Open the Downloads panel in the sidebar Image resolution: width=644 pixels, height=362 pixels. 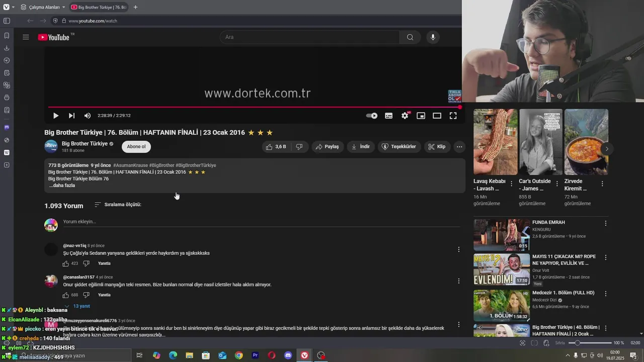tap(7, 48)
